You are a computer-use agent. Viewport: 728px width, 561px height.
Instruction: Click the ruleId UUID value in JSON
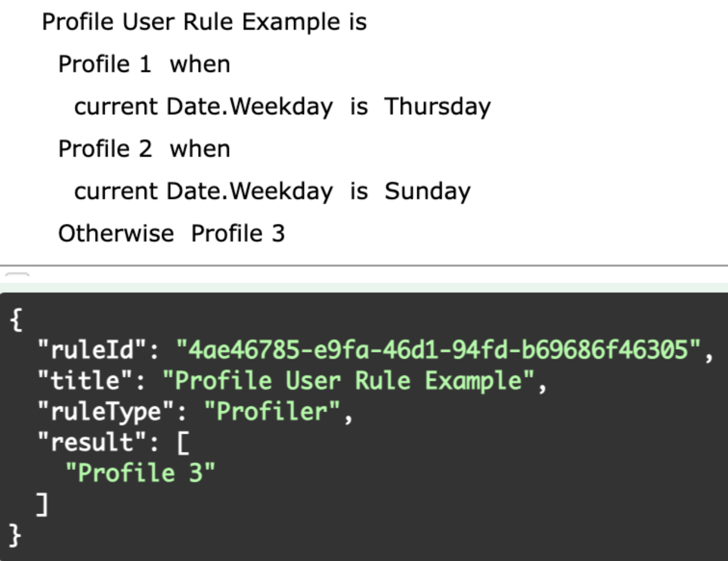pyautogui.click(x=438, y=350)
